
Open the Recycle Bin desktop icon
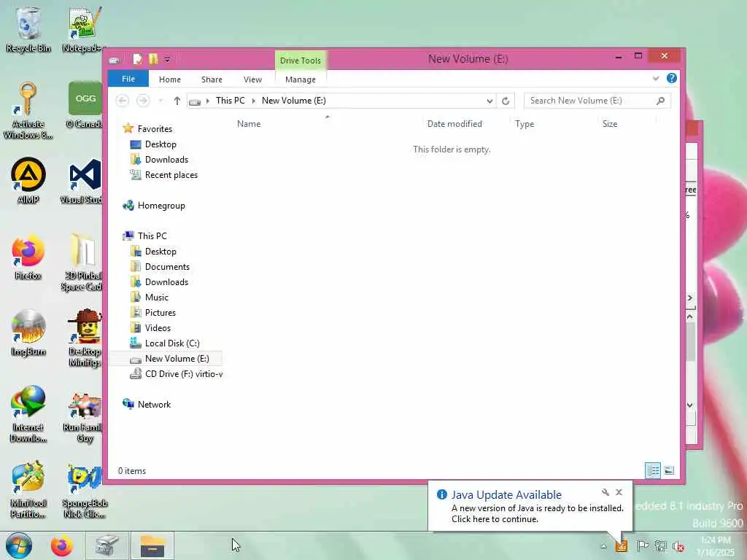click(28, 29)
